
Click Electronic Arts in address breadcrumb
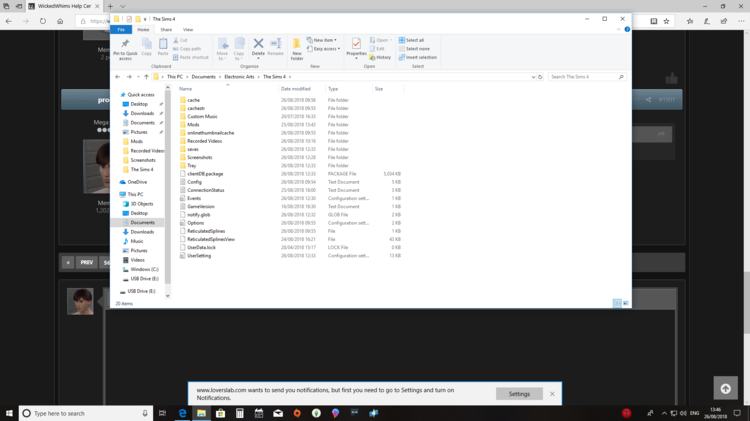tap(239, 77)
